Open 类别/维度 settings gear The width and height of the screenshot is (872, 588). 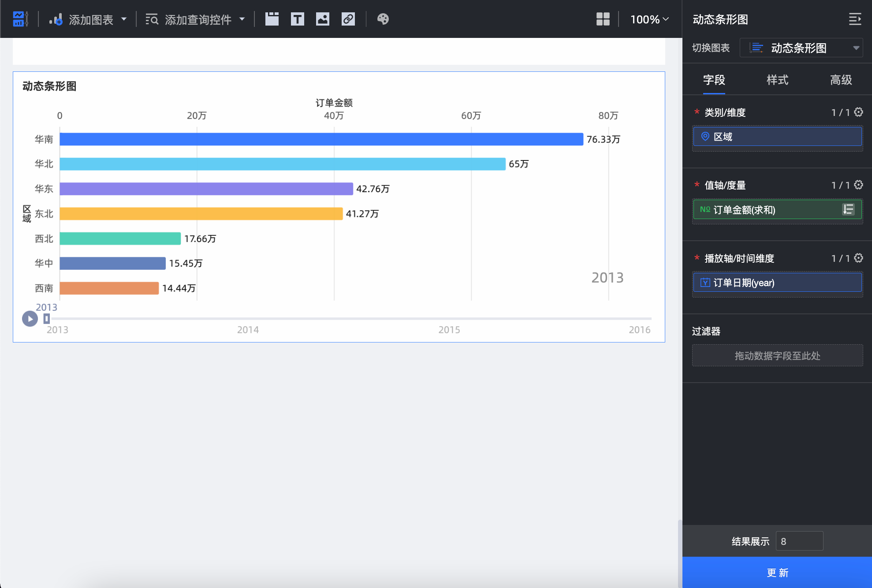pyautogui.click(x=858, y=112)
